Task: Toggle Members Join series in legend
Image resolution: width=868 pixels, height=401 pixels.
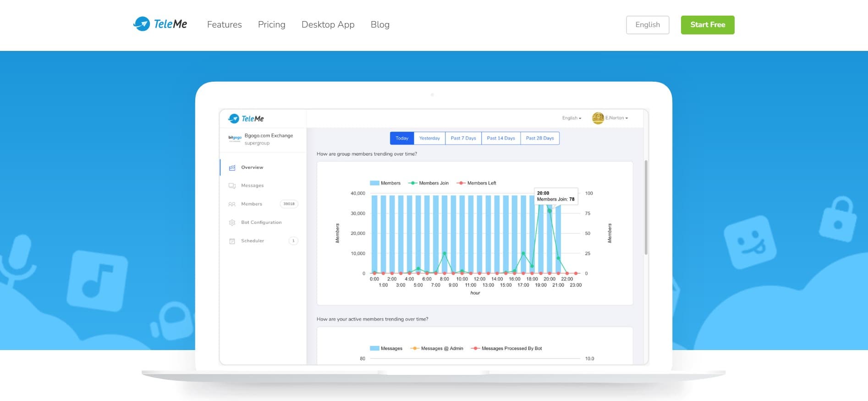Action: [429, 183]
